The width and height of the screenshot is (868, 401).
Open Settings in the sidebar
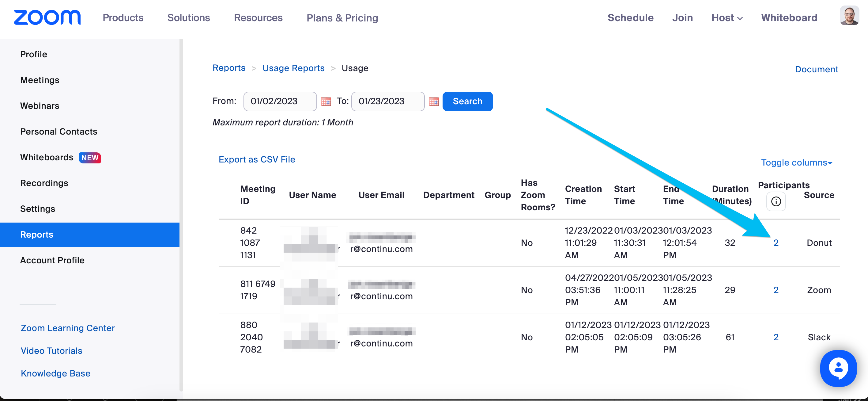tap(38, 209)
